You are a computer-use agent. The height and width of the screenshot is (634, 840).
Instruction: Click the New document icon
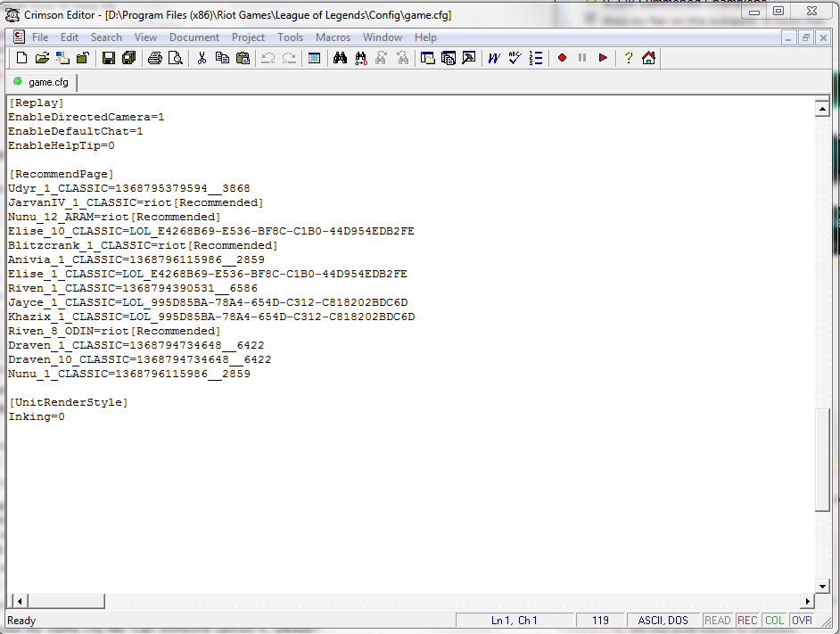pyautogui.click(x=21, y=58)
